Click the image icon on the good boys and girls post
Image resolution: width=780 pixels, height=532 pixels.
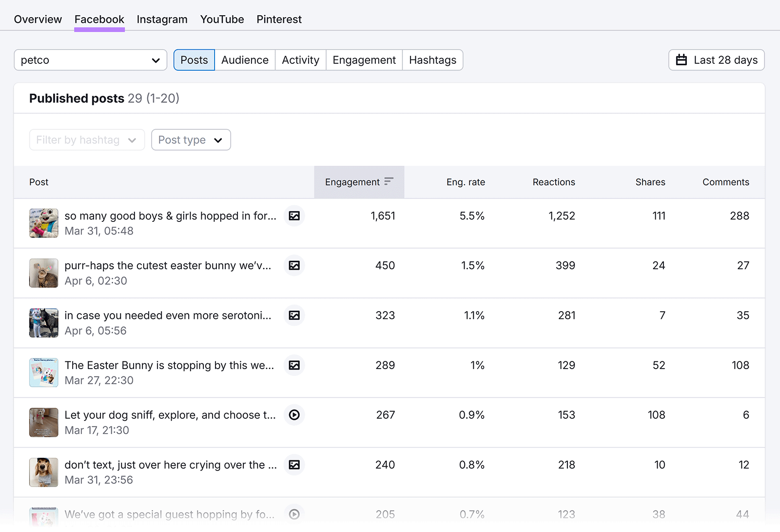(x=294, y=216)
